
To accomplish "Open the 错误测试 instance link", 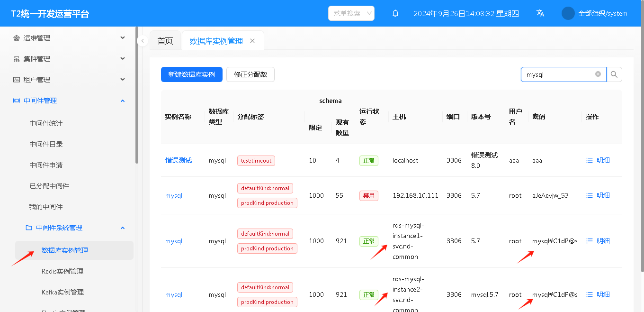I will point(179,160).
